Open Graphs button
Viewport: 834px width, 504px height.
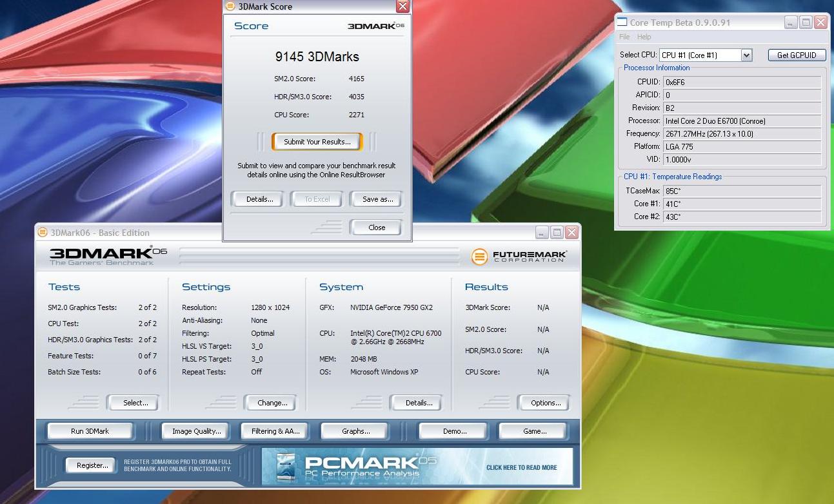point(356,431)
